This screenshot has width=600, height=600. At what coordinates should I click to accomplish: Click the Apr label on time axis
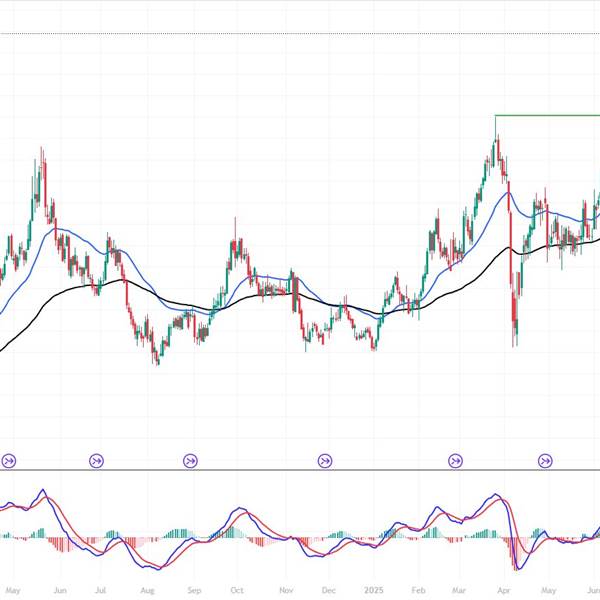point(504,590)
